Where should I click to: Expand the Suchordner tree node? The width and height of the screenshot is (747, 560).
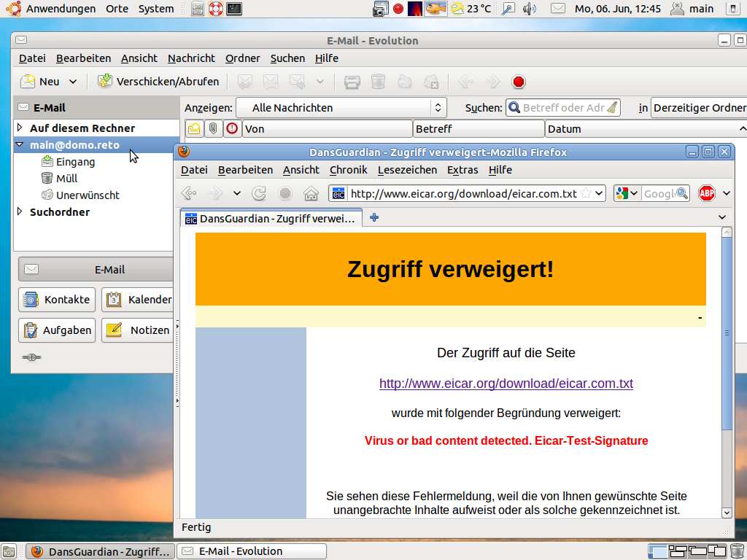click(x=20, y=212)
